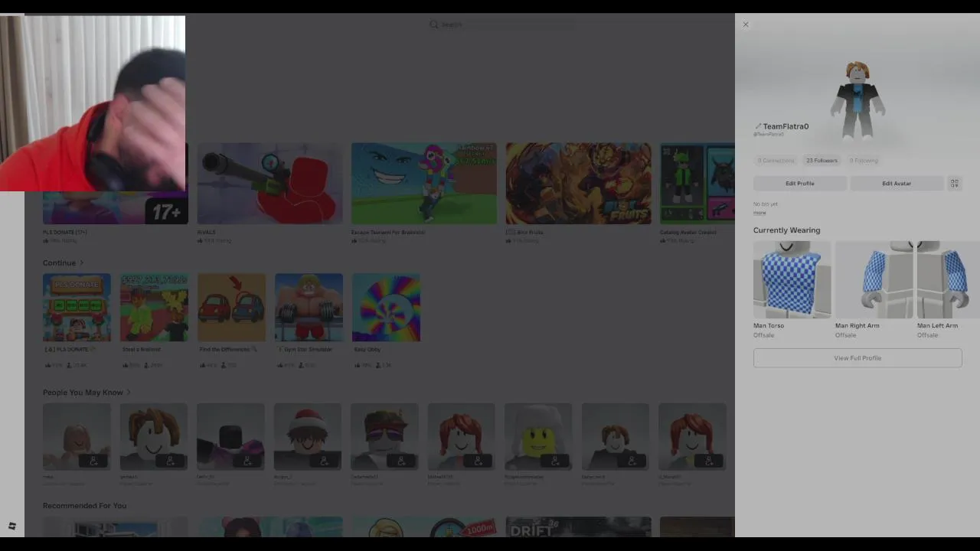Click the Search field at top

coord(501,24)
